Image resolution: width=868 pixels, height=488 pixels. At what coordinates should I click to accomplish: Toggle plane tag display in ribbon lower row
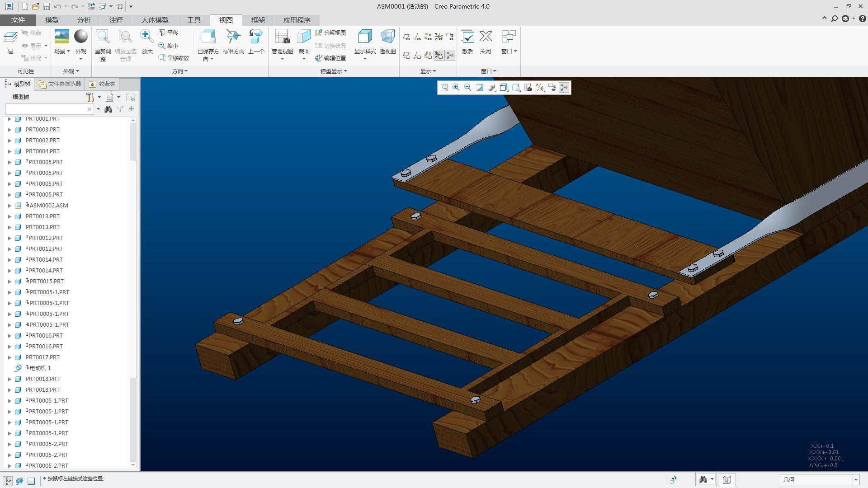(406, 55)
